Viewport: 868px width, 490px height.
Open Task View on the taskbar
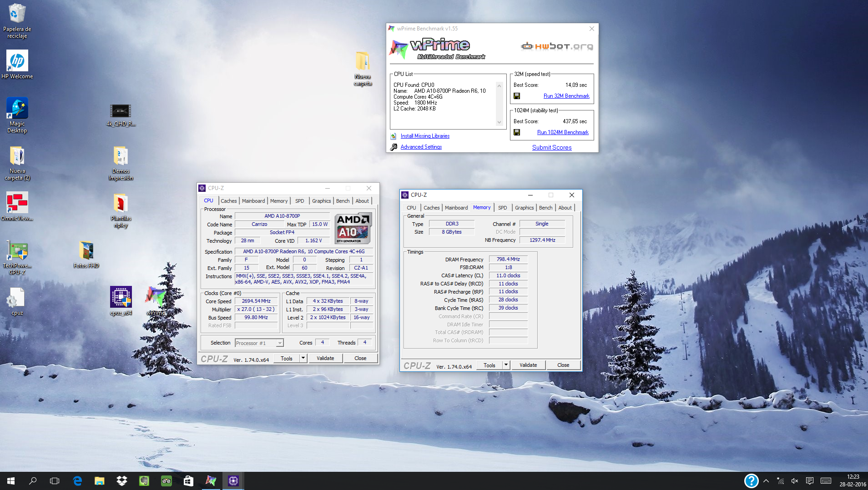coord(55,481)
